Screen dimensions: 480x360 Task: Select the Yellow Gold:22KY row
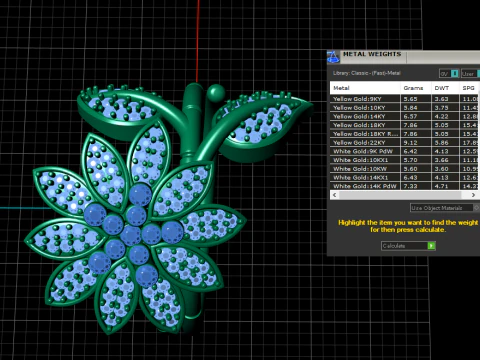pyautogui.click(x=405, y=143)
